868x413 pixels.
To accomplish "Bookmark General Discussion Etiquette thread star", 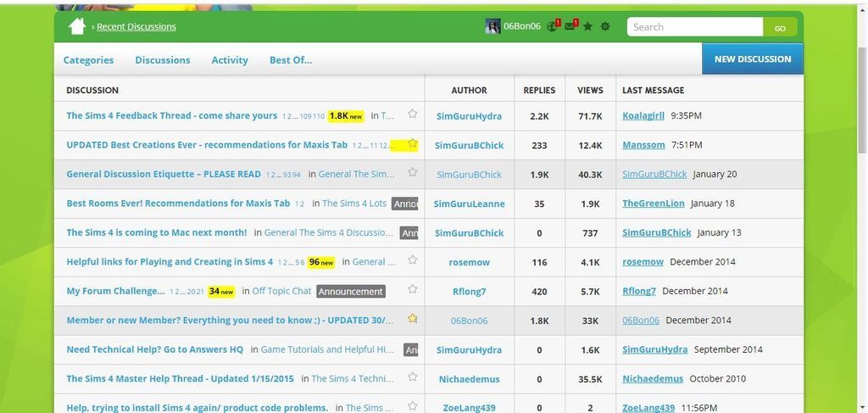I will [413, 172].
